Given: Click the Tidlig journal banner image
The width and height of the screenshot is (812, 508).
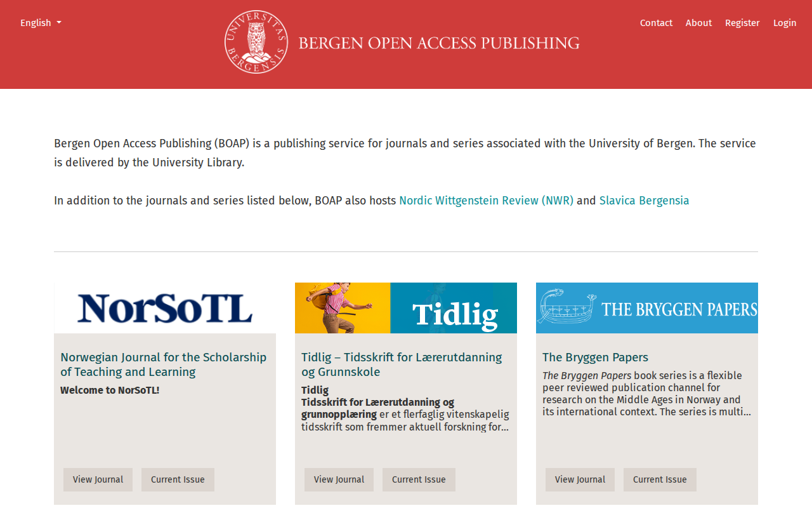Looking at the screenshot, I should [406, 308].
